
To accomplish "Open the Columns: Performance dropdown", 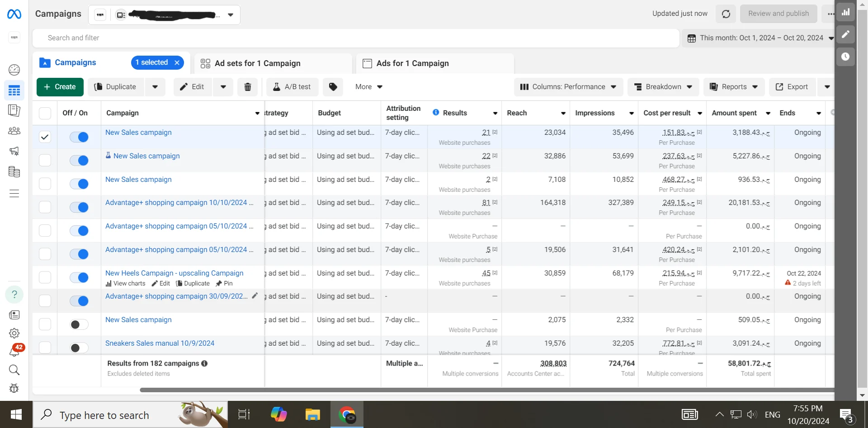I will [568, 87].
